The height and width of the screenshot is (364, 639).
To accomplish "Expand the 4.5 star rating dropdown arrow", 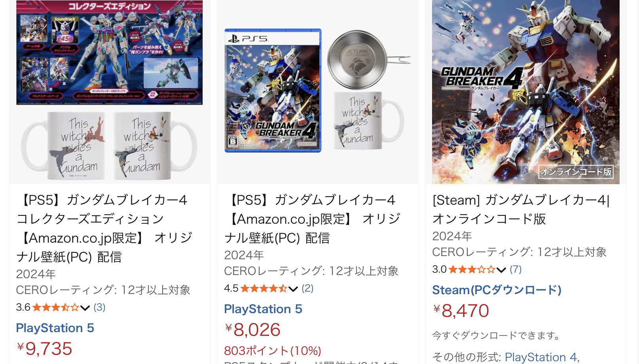I will pyautogui.click(x=293, y=289).
